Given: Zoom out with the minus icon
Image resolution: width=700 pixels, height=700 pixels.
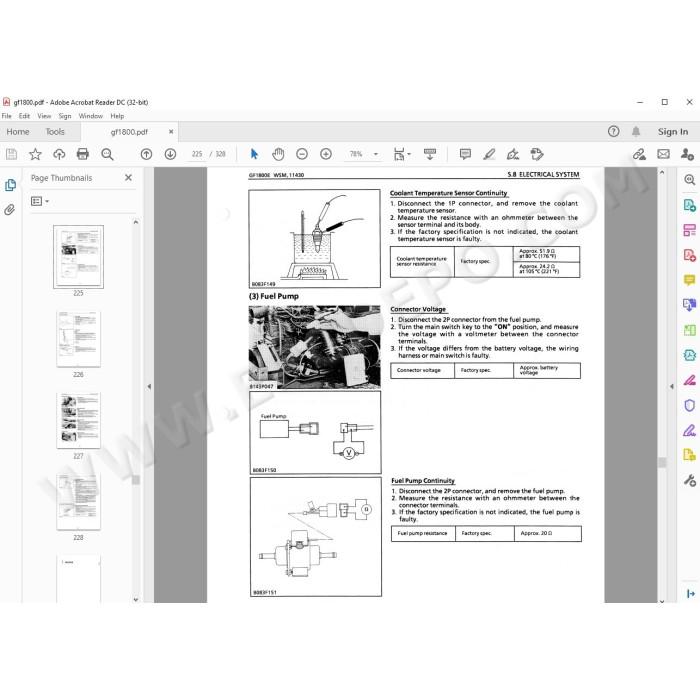Looking at the screenshot, I should click(x=302, y=154).
